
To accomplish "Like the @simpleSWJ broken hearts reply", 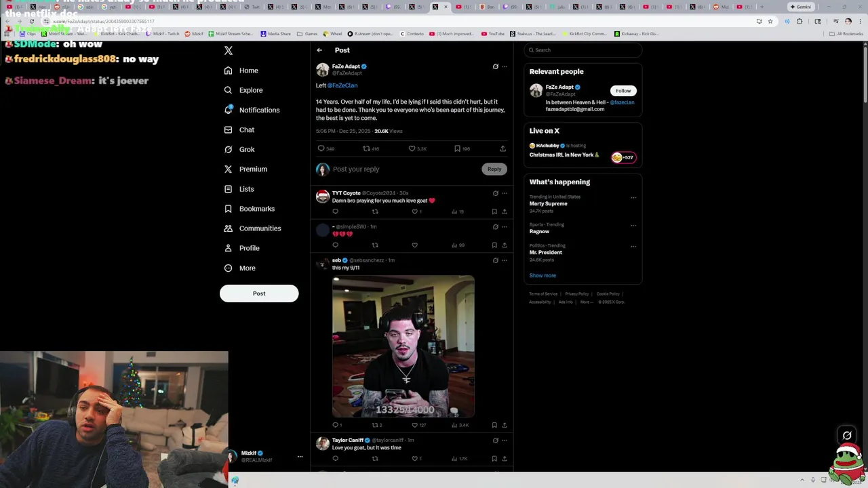I will [415, 245].
